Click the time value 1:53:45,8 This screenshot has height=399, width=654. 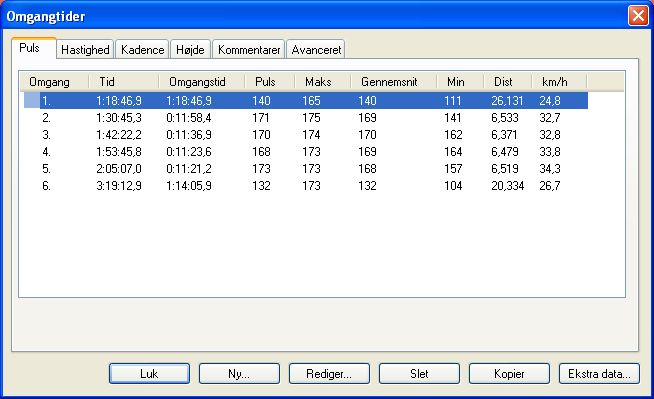[x=119, y=152]
